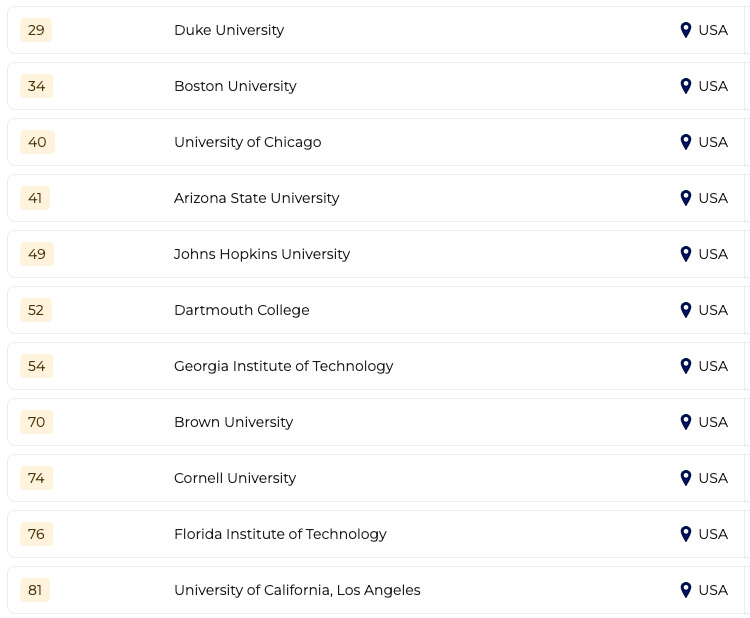Click the location pin for Georgia Institute of Technology

685,366
